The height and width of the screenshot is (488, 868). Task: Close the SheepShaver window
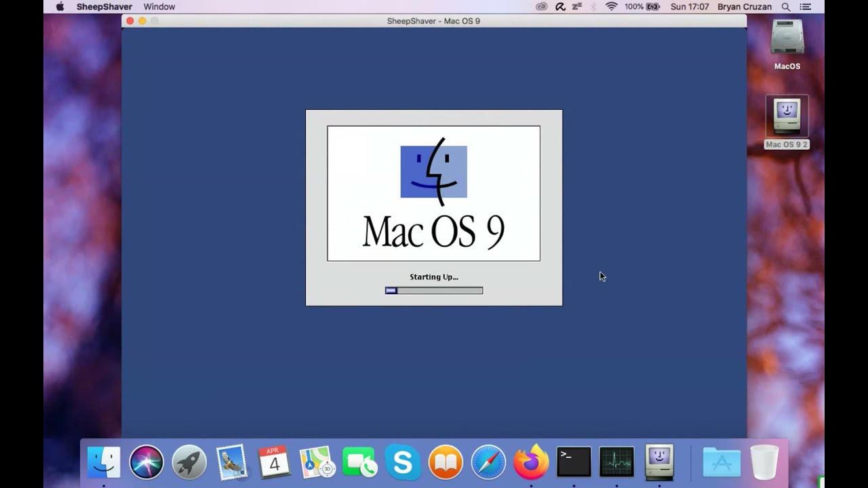130,21
